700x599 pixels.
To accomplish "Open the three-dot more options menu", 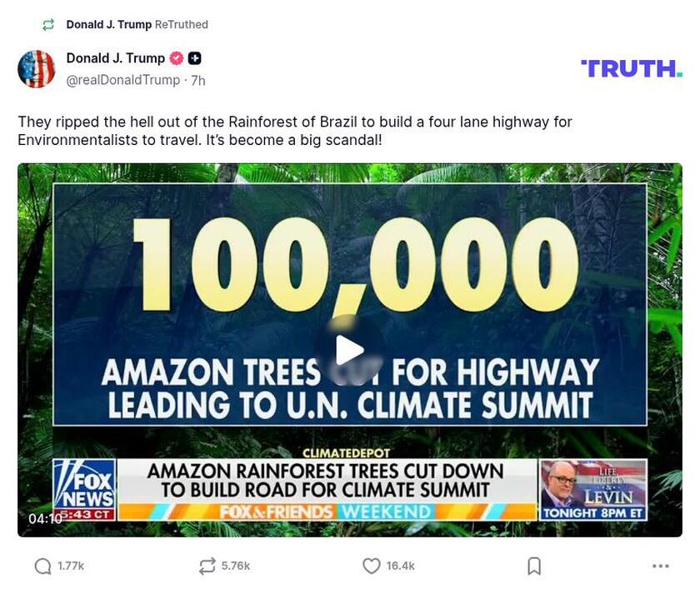I will pyautogui.click(x=660, y=567).
